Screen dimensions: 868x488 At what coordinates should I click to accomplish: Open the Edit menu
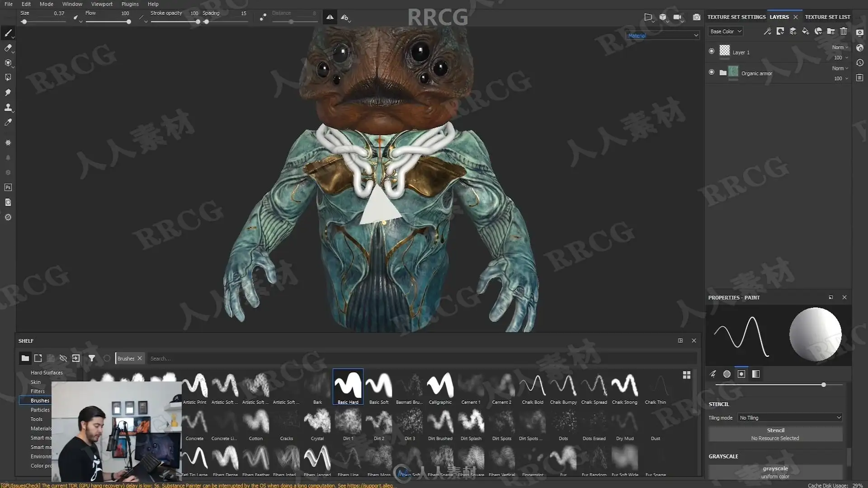(26, 4)
